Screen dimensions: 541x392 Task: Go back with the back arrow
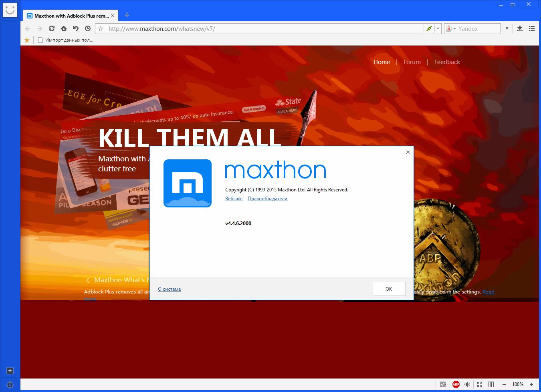(28, 28)
